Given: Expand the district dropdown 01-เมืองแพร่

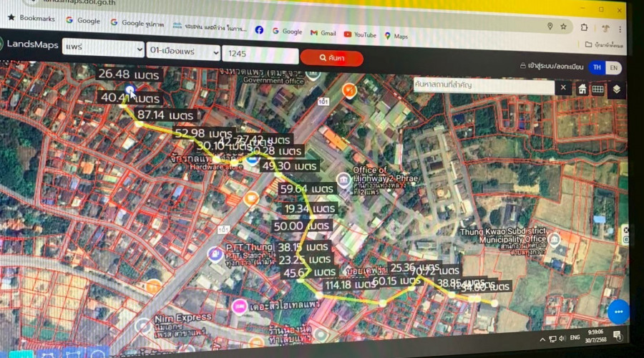Looking at the screenshot, I should point(183,52).
